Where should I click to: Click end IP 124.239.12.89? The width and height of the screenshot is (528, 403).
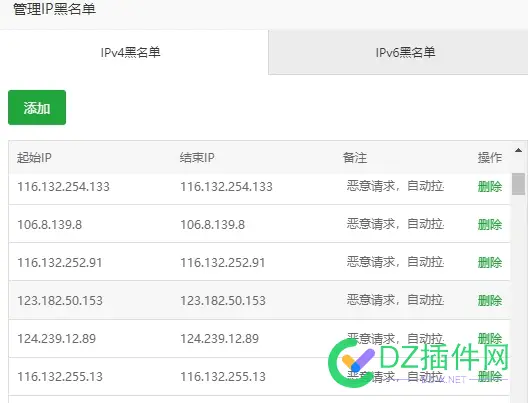(x=220, y=339)
